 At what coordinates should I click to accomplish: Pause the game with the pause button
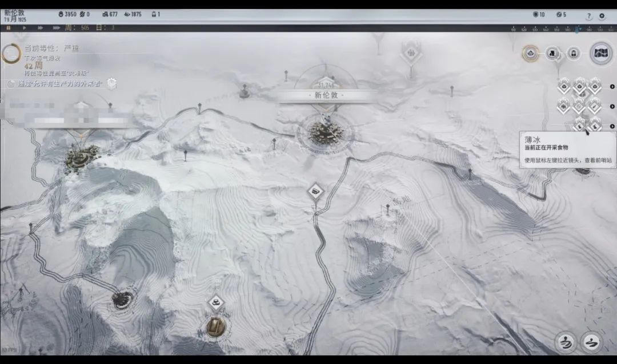pos(8,28)
